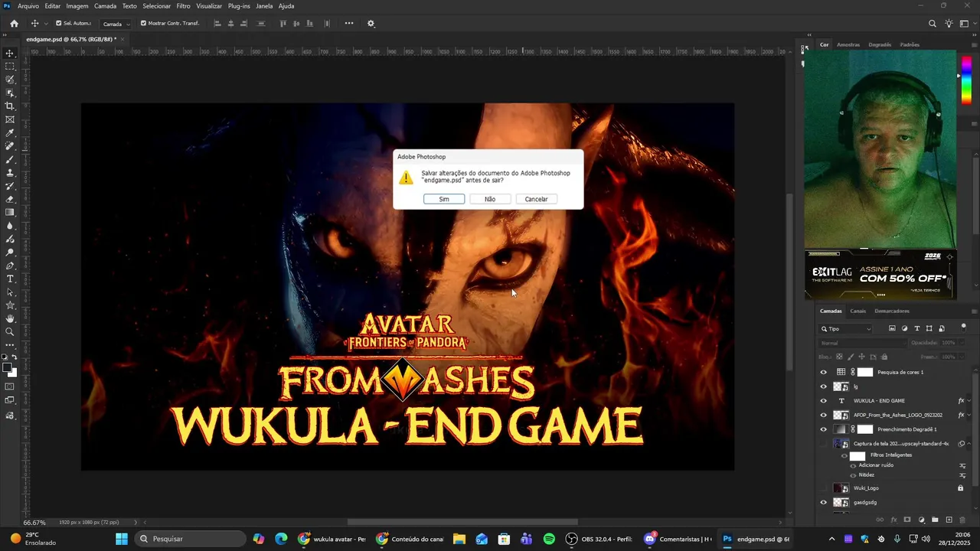Select the Pen tool
The width and height of the screenshot is (980, 551).
[10, 266]
